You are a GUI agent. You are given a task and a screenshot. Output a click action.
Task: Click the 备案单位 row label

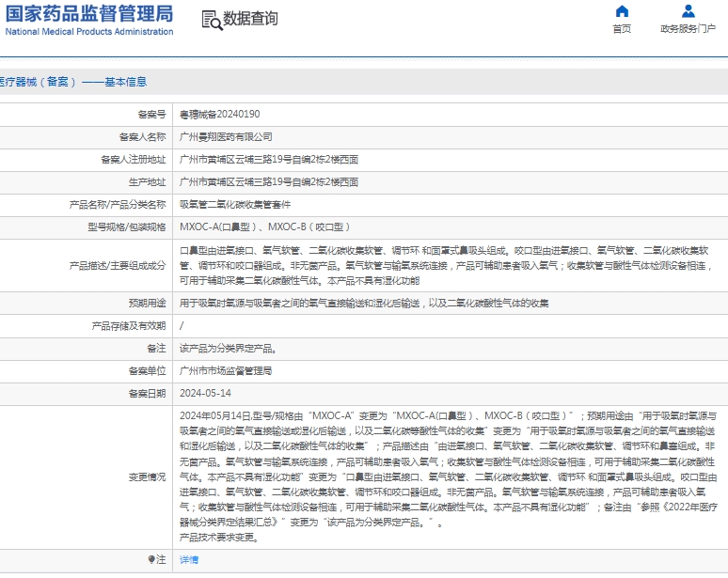147,370
